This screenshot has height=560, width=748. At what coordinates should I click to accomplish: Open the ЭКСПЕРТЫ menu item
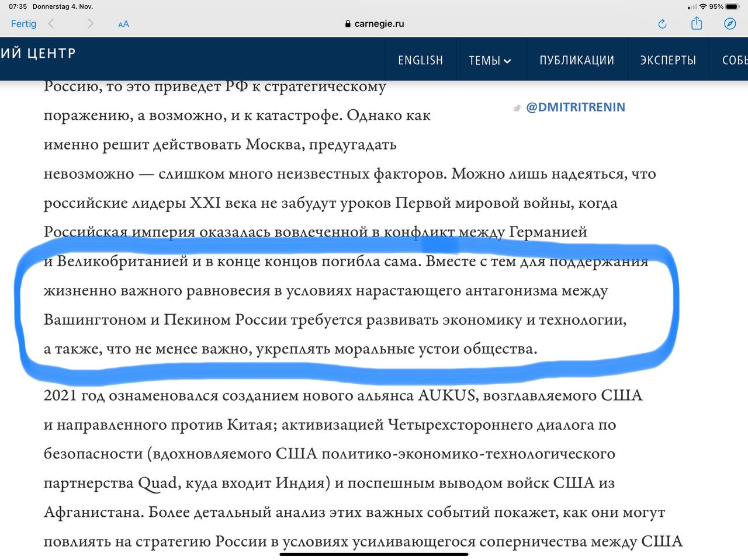[668, 60]
